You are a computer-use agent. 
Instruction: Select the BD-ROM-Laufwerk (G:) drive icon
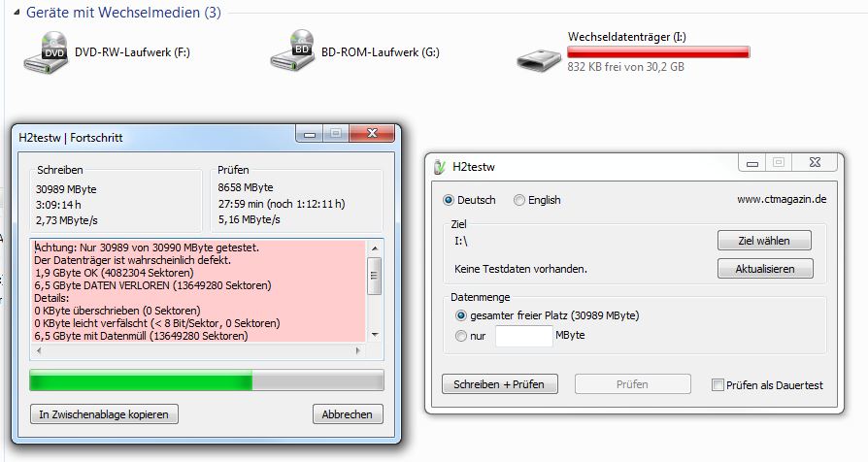click(292, 50)
